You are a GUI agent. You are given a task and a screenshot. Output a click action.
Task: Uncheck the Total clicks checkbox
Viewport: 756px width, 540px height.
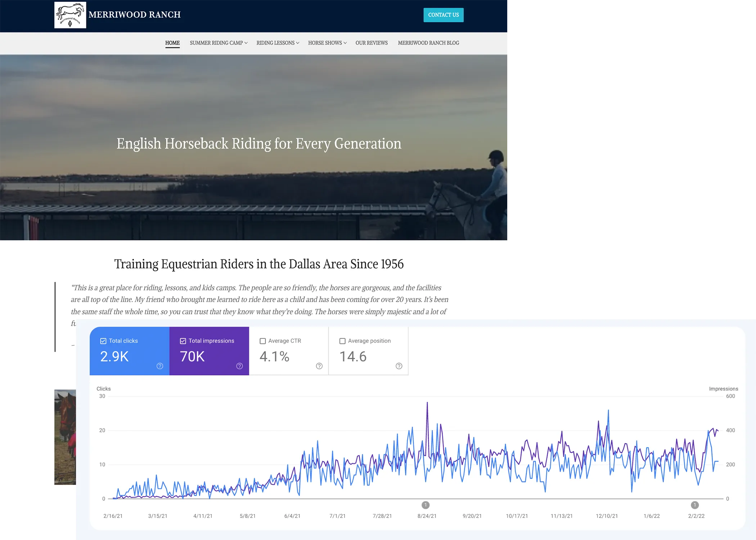tap(103, 341)
